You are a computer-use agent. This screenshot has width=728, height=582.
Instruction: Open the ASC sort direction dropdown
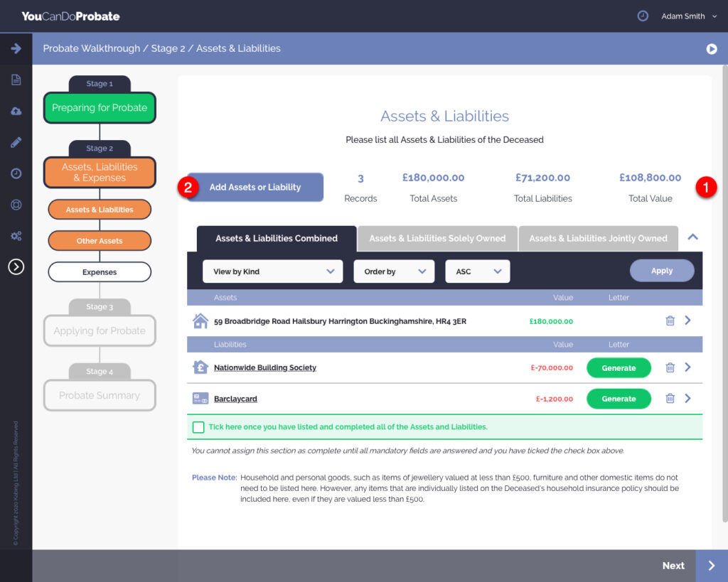[477, 271]
